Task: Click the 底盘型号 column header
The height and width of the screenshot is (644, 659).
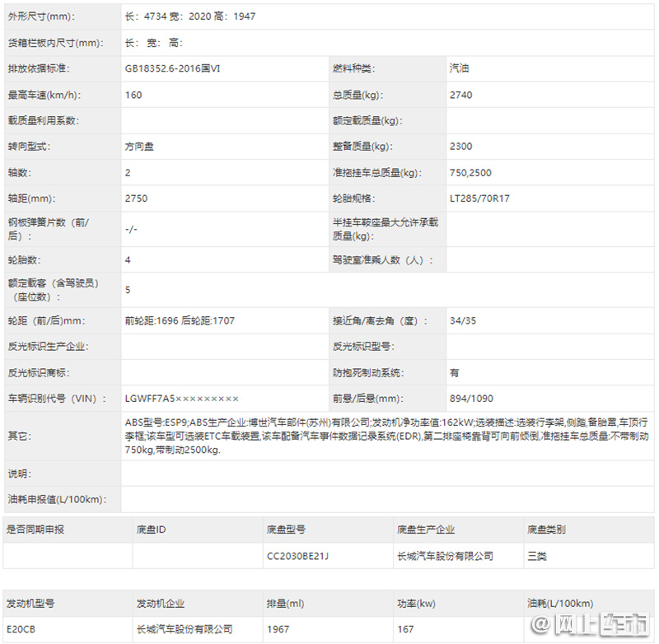Action: [x=286, y=530]
